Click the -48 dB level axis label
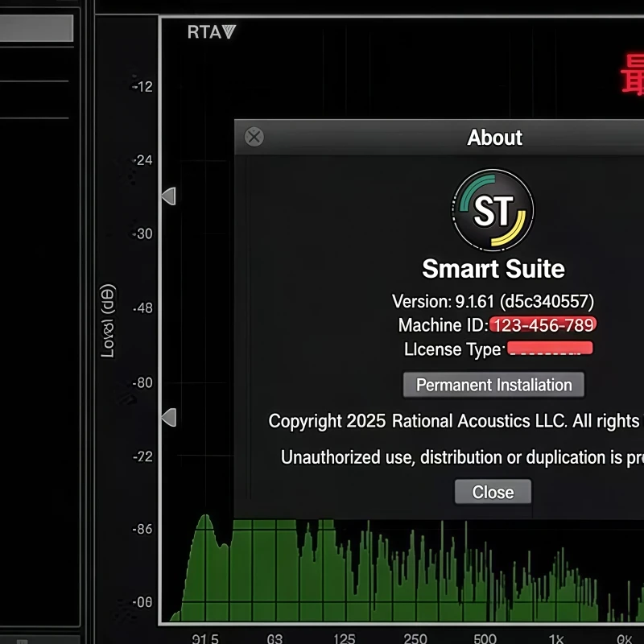The width and height of the screenshot is (644, 644). point(142,308)
